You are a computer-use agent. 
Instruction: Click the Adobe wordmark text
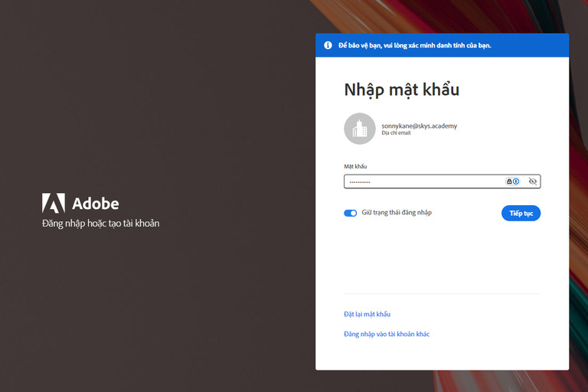[x=96, y=204]
